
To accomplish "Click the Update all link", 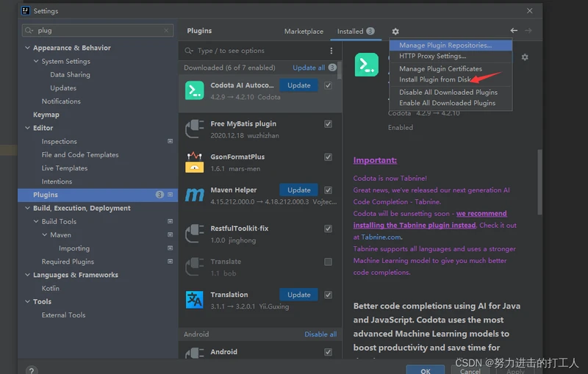I will pos(309,68).
